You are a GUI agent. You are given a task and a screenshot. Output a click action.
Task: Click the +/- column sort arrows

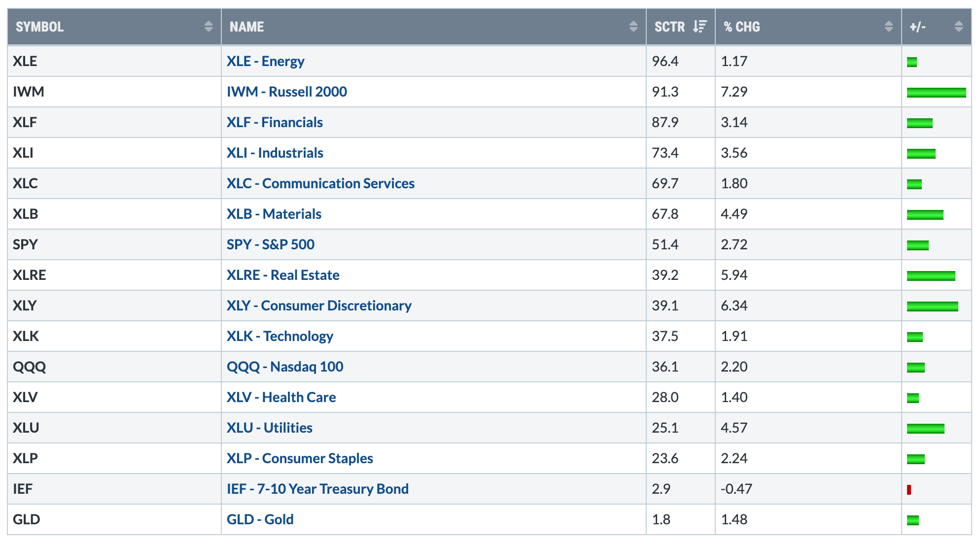tap(959, 27)
